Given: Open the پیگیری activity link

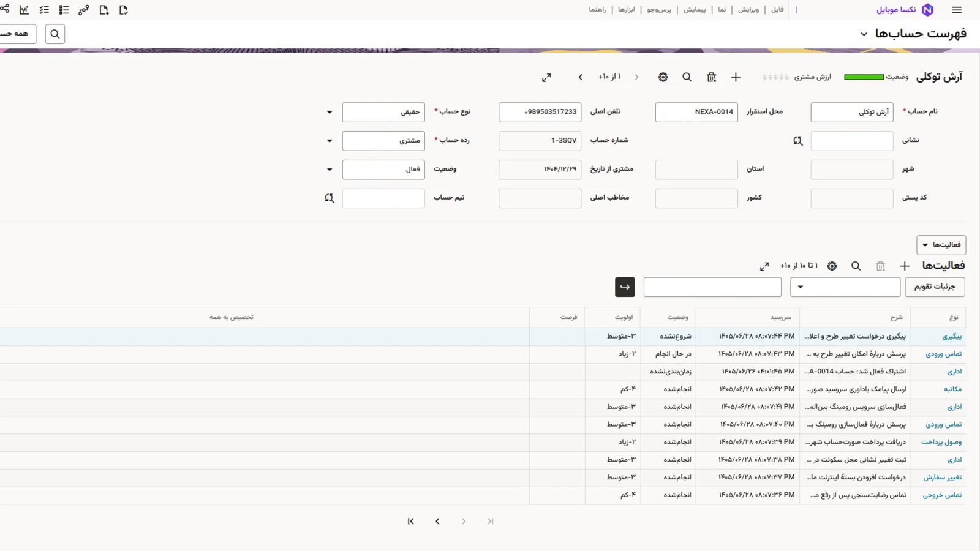Looking at the screenshot, I should point(952,337).
